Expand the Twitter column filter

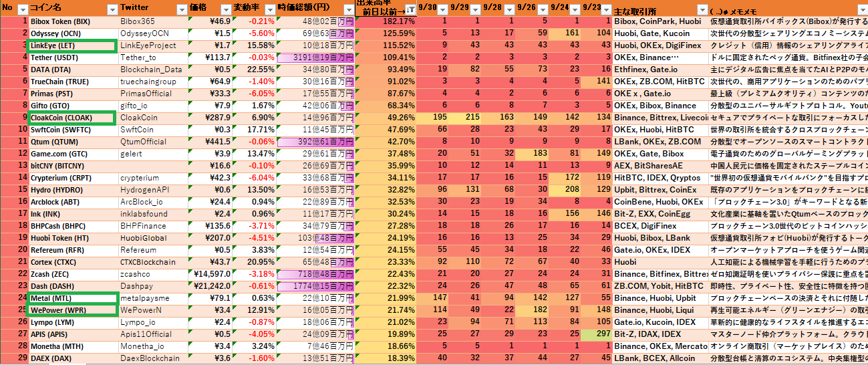pos(182,9)
